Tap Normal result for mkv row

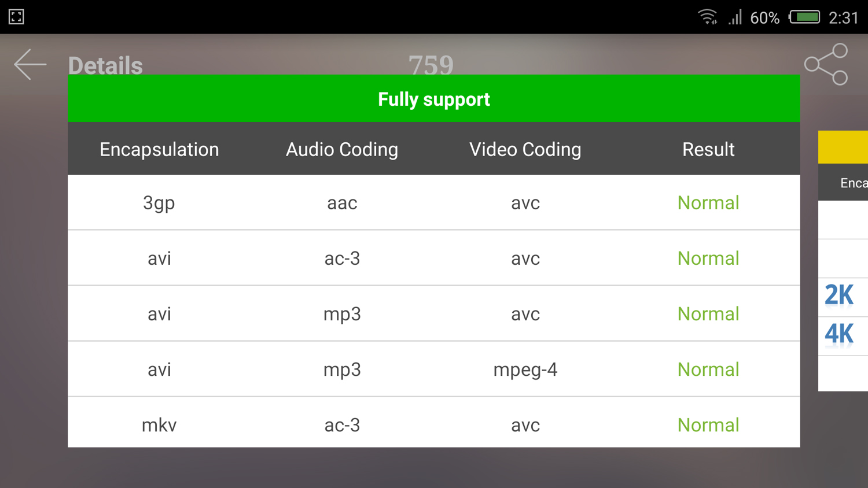(x=708, y=425)
